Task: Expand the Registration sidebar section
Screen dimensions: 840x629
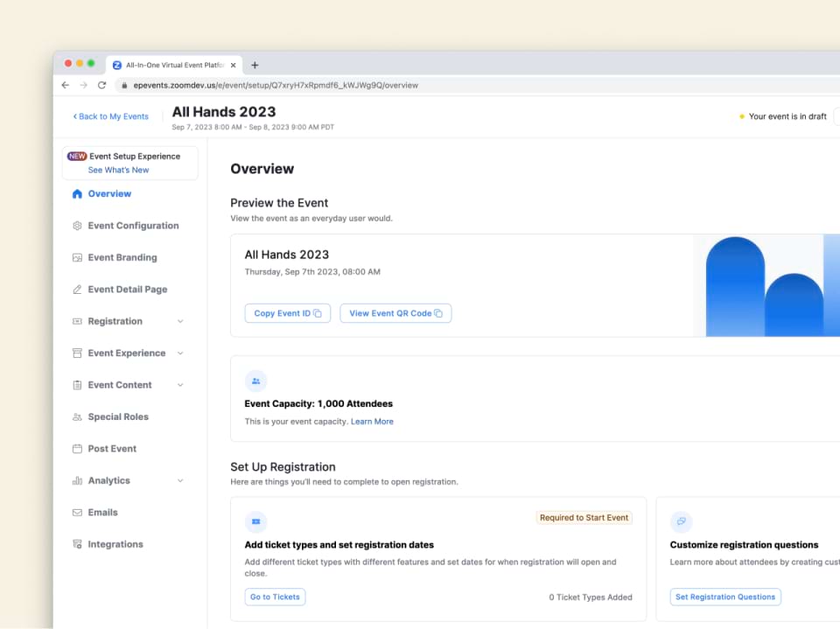Action: pyautogui.click(x=180, y=322)
